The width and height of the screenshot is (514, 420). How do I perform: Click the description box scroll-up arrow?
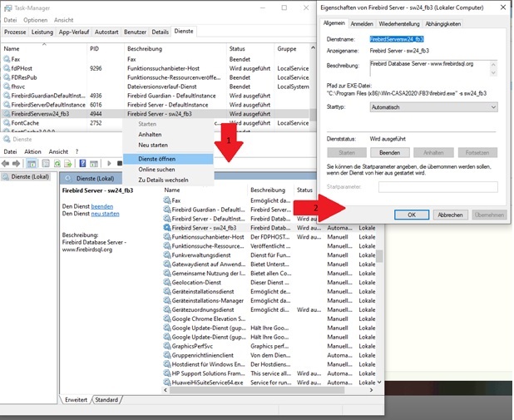[494, 64]
